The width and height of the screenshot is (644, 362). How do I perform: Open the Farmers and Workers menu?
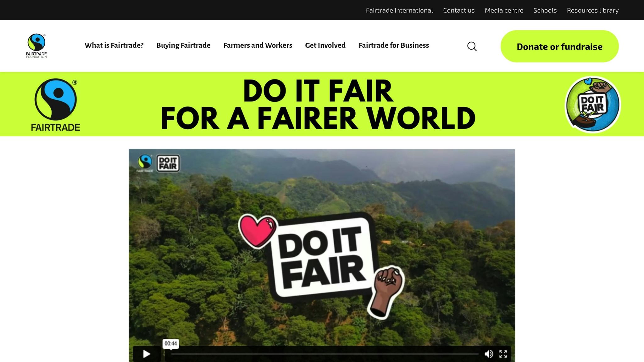click(258, 45)
